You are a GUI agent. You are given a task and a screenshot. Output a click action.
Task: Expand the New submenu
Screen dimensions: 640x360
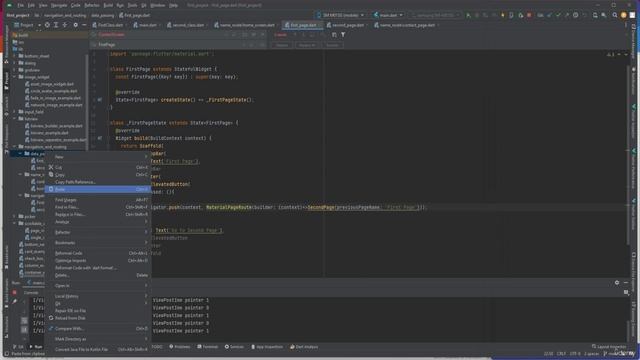(98, 157)
